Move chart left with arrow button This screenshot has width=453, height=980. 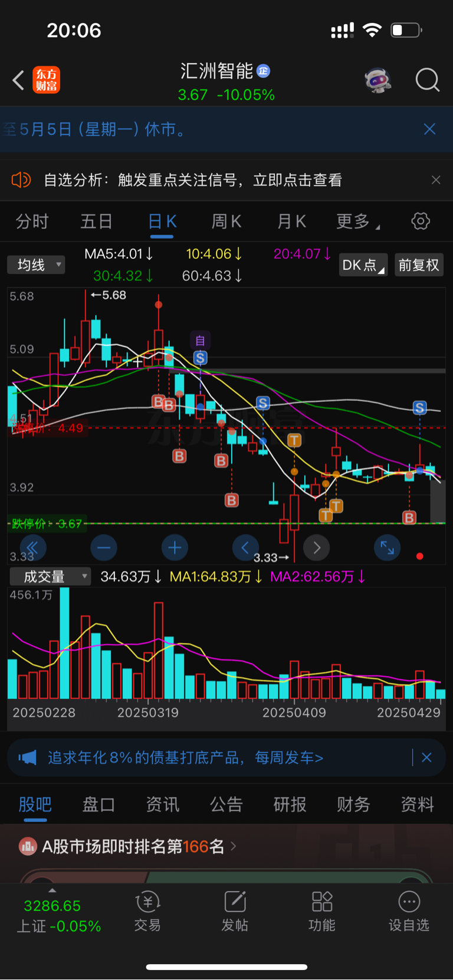[245, 548]
